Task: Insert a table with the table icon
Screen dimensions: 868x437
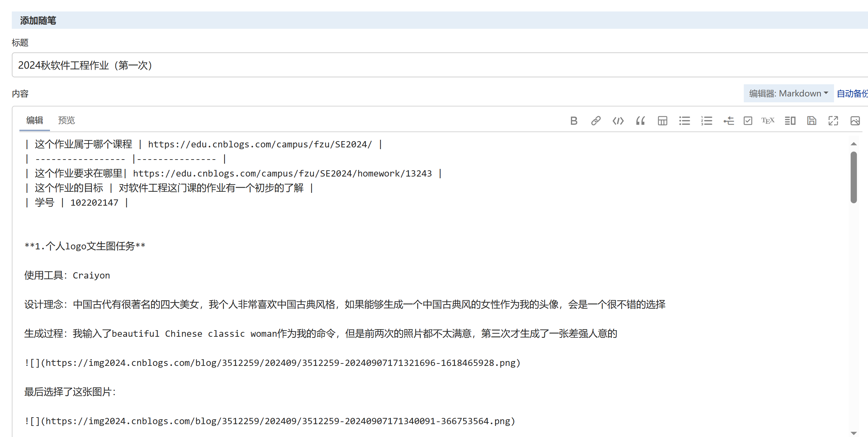Action: 663,121
